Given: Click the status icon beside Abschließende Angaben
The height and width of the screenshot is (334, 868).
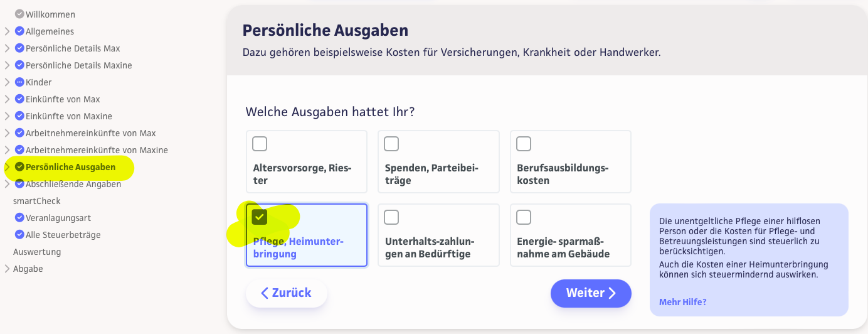Looking at the screenshot, I should click(x=19, y=184).
